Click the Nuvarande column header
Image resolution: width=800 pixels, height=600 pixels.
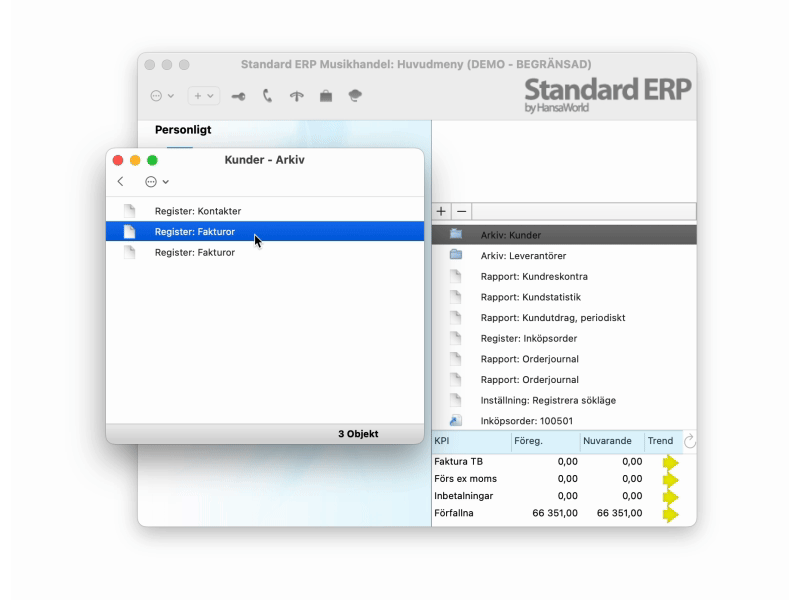[x=612, y=441]
